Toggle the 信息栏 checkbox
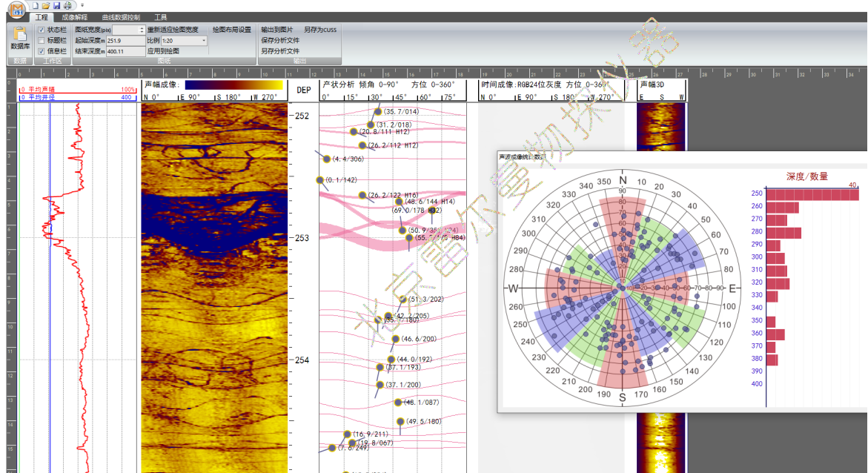868x473 pixels. [x=42, y=51]
